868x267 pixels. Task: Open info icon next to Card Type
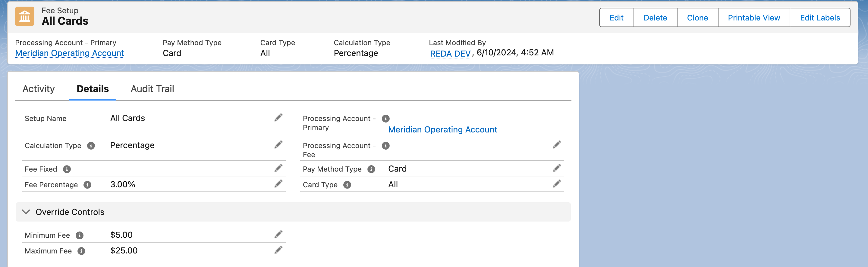pos(348,185)
